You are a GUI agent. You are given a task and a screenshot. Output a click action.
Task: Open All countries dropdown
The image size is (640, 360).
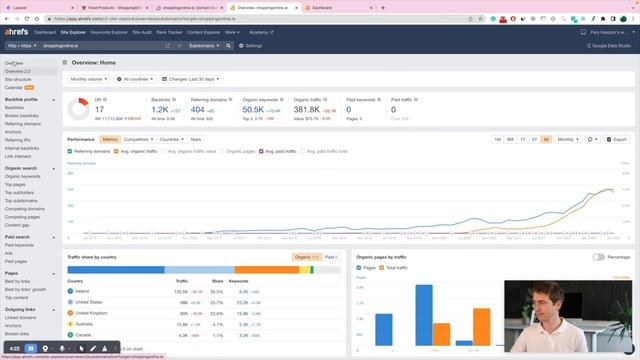click(135, 79)
